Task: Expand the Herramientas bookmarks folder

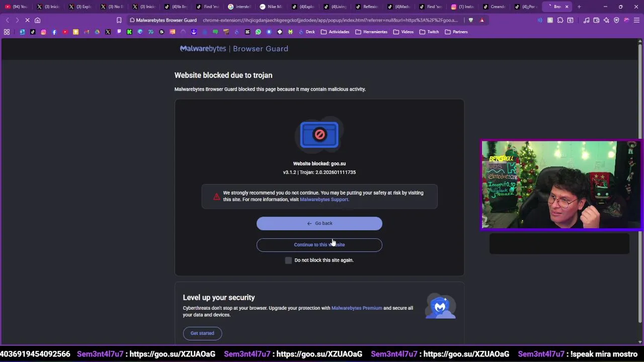Action: pyautogui.click(x=371, y=32)
